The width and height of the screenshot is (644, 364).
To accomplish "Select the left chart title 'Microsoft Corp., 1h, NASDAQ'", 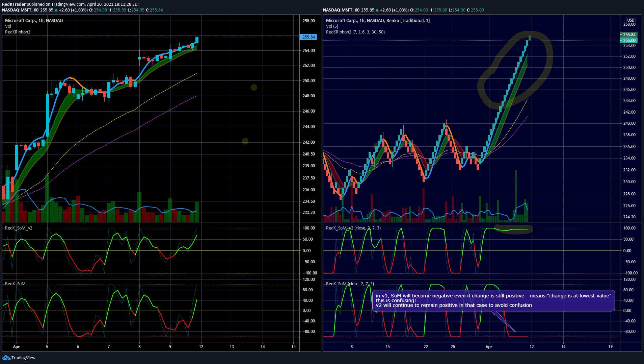I will click(34, 20).
